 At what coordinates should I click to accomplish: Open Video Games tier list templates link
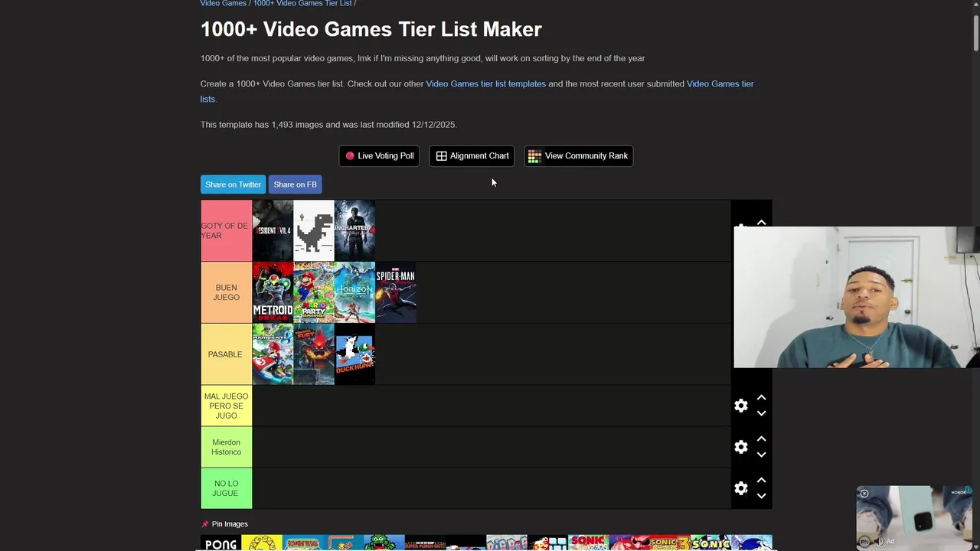485,84
